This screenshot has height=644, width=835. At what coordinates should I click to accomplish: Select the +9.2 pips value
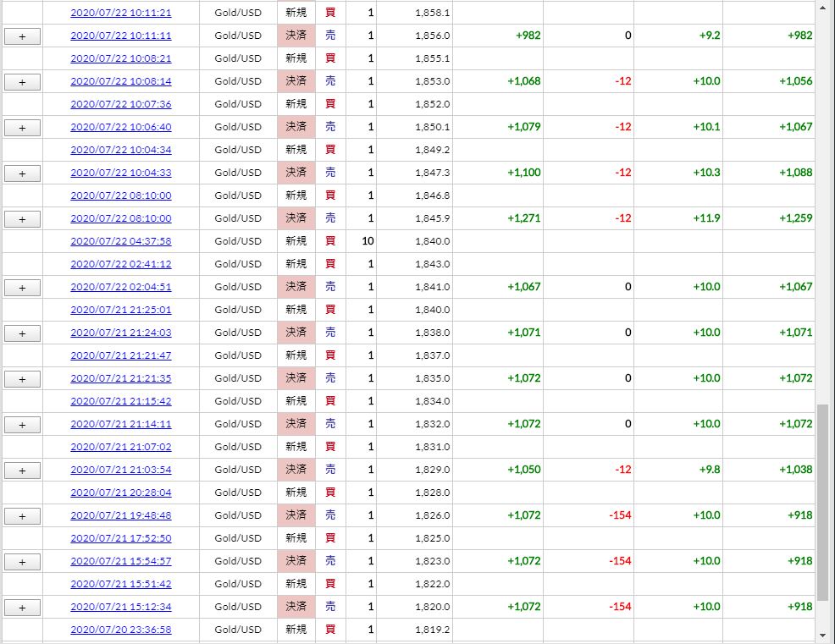click(x=710, y=36)
